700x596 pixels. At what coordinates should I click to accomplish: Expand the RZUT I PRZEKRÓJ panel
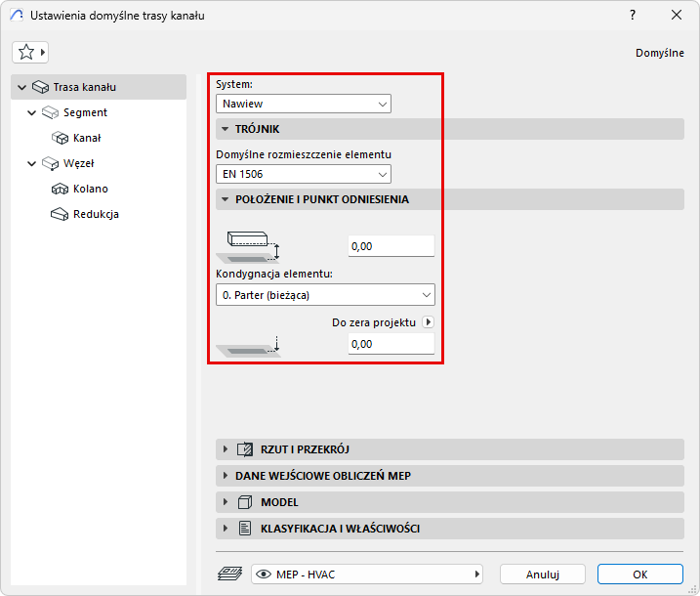tap(225, 449)
